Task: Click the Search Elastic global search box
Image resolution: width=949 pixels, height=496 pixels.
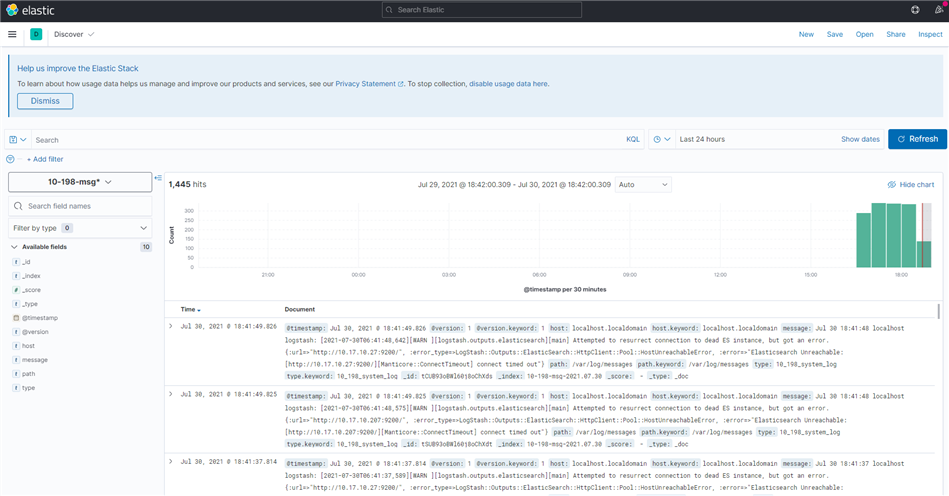Action: [482, 10]
